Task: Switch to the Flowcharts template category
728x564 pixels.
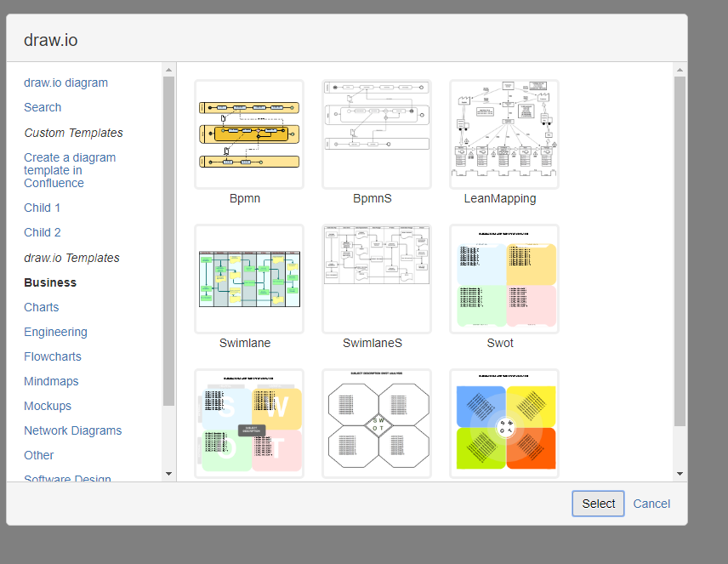Action: point(53,356)
